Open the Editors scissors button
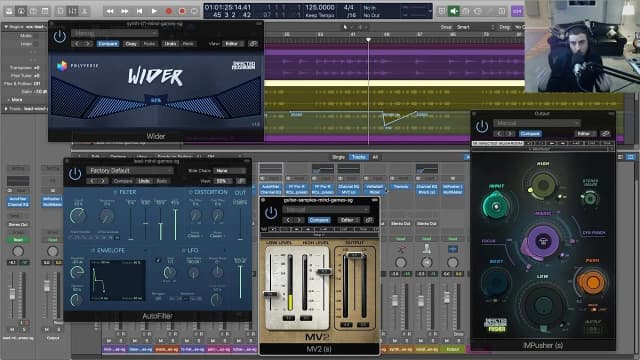This screenshot has width=640, height=360. pos(84,11)
